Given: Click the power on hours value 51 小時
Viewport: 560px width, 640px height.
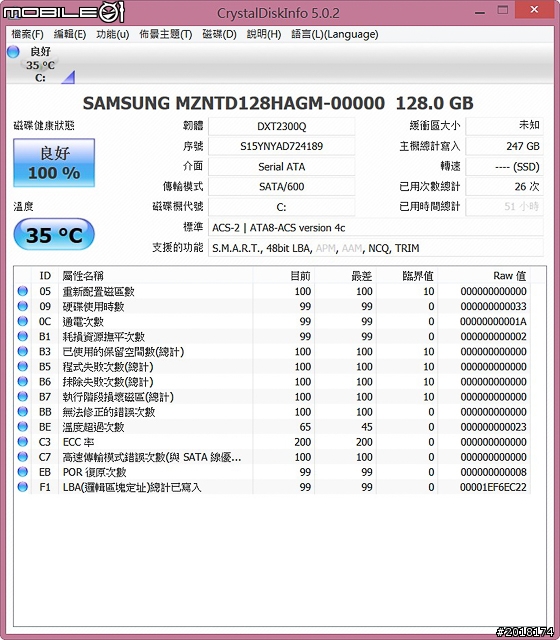Looking at the screenshot, I should [504, 207].
